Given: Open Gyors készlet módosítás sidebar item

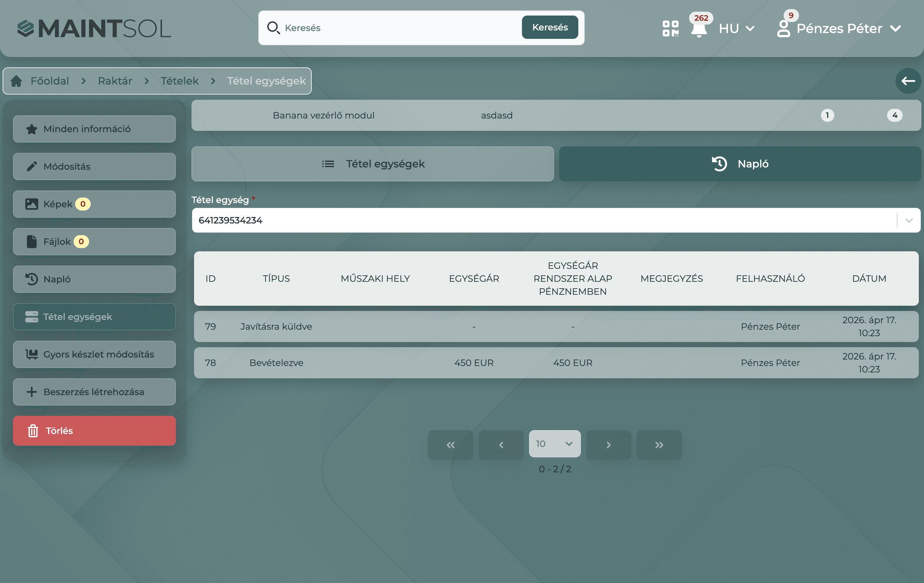Looking at the screenshot, I should (x=94, y=354).
